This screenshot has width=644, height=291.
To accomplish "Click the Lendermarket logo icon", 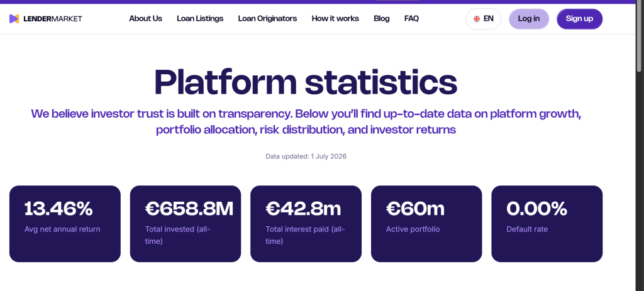I will [14, 19].
